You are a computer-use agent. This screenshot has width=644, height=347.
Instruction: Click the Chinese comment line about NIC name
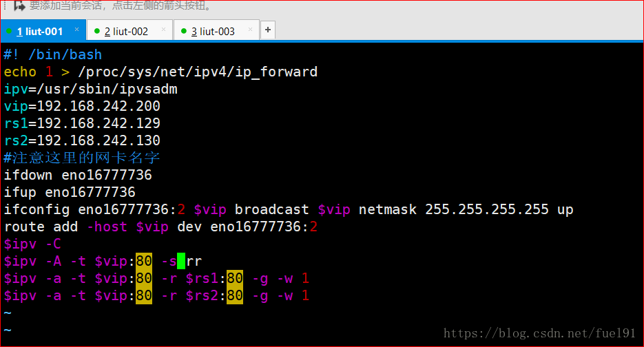81,158
